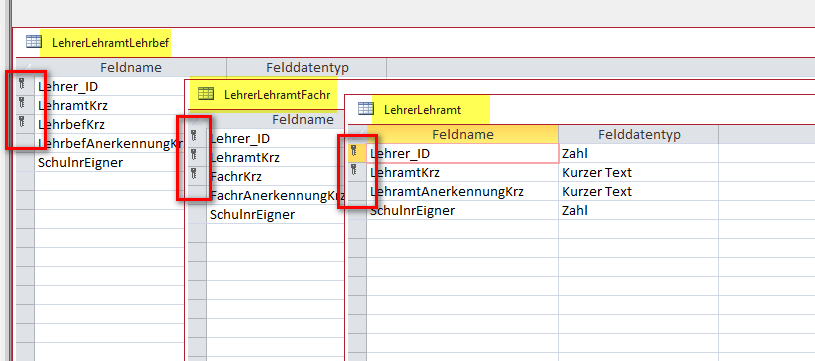Edit the Lehrer_ID field name in LehrerLehramt
This screenshot has width=815, height=361.
pyautogui.click(x=463, y=153)
